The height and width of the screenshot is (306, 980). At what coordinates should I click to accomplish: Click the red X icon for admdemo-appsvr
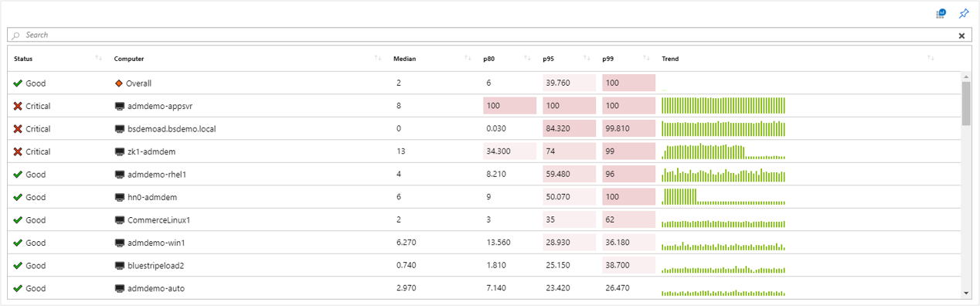tap(18, 106)
